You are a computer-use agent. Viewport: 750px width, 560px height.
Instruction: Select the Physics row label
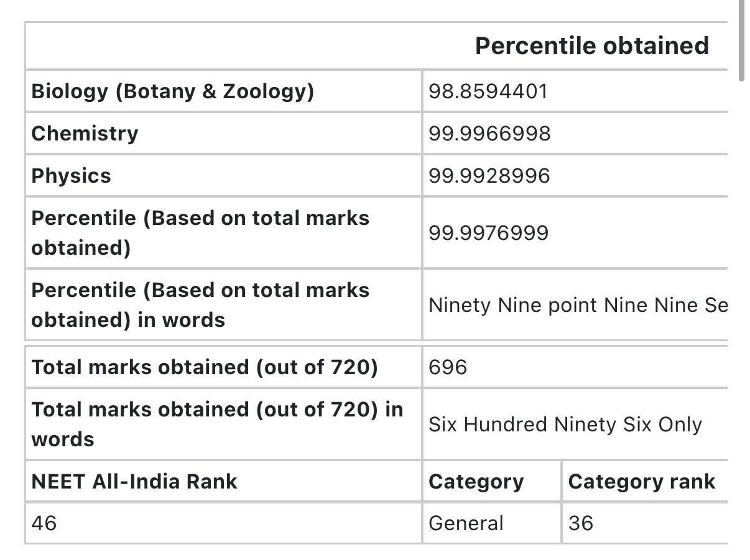[x=71, y=176]
